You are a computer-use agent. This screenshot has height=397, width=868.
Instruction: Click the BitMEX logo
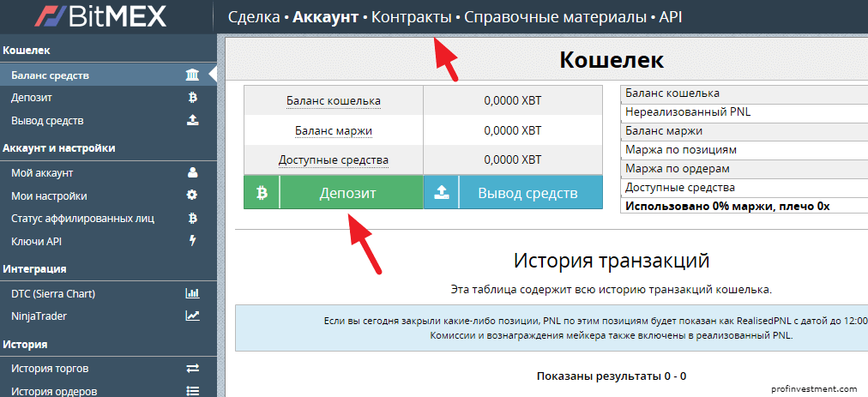tap(100, 16)
